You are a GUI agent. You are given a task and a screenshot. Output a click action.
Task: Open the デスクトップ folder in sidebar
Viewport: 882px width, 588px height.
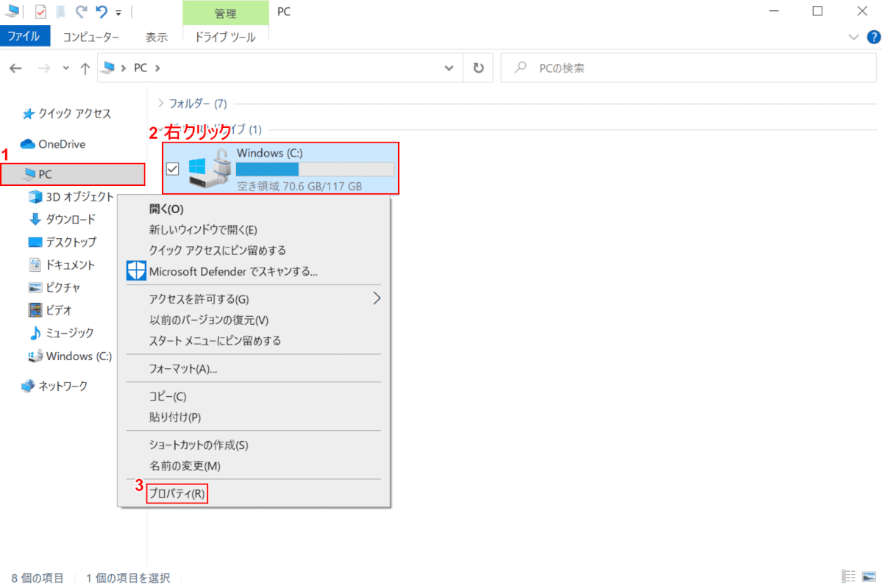(63, 242)
